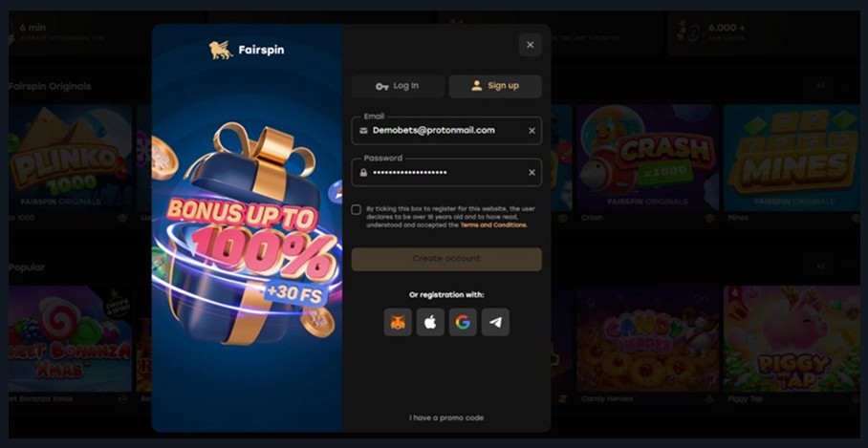The height and width of the screenshot is (448, 868).
Task: Click the Fairspin logo in the banner
Action: 247,50
